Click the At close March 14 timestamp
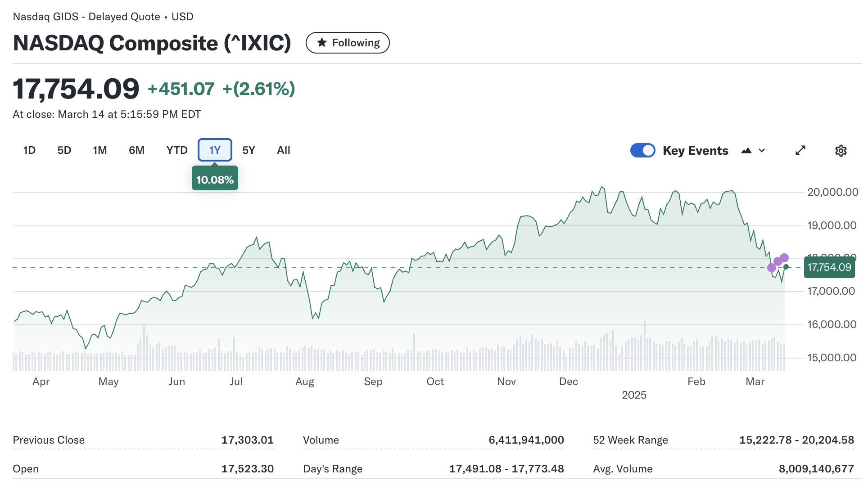The height and width of the screenshot is (485, 868). click(x=107, y=114)
